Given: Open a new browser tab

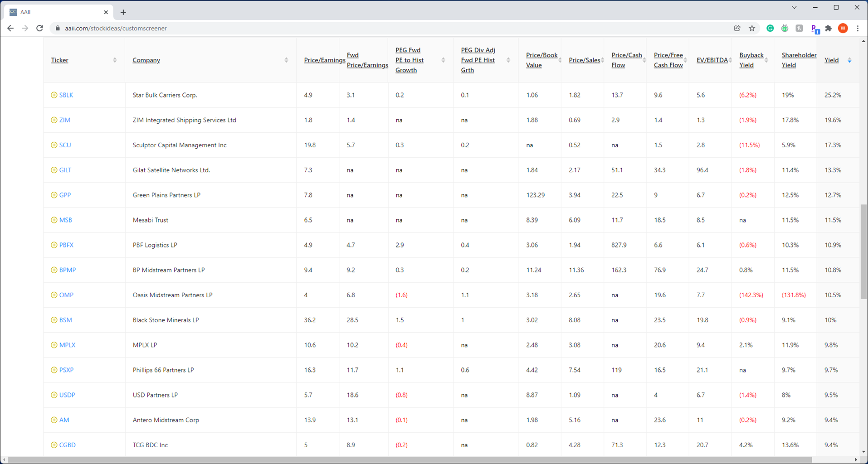Looking at the screenshot, I should (123, 12).
